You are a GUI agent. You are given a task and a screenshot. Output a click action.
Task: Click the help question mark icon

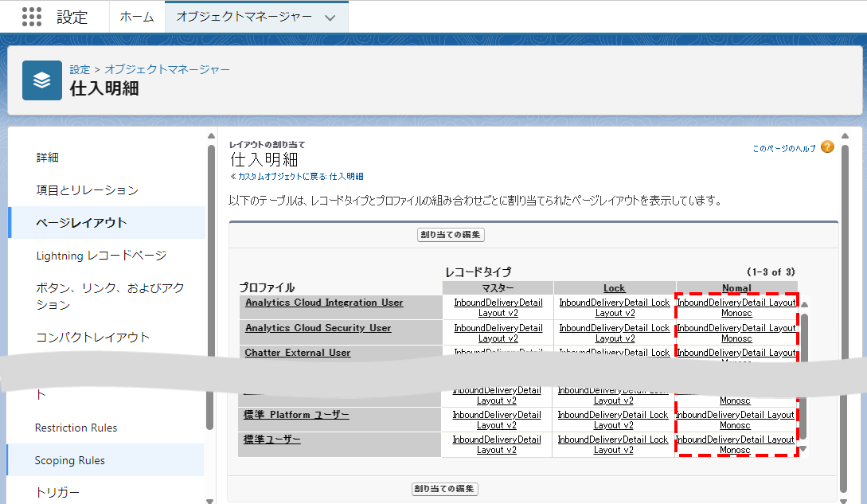click(x=827, y=147)
